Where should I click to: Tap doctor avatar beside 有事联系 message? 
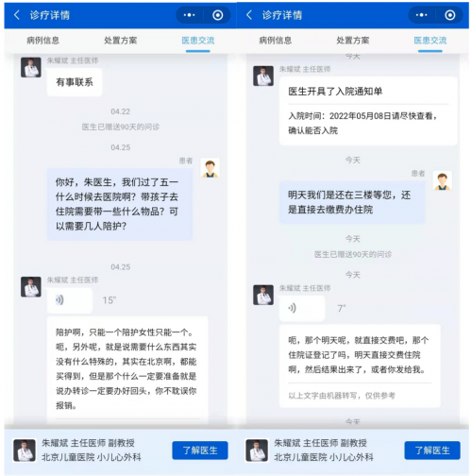(x=31, y=67)
